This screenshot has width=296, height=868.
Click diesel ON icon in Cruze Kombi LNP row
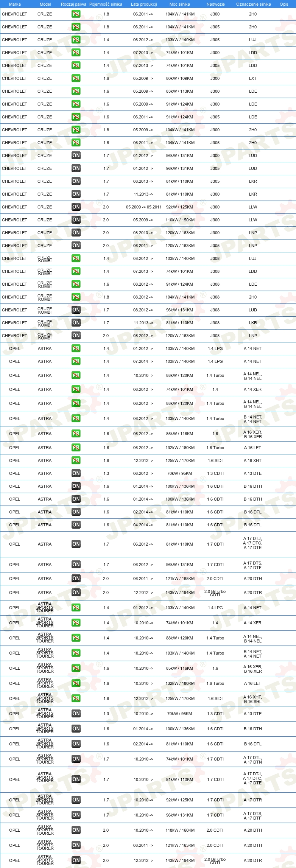pos(76,336)
